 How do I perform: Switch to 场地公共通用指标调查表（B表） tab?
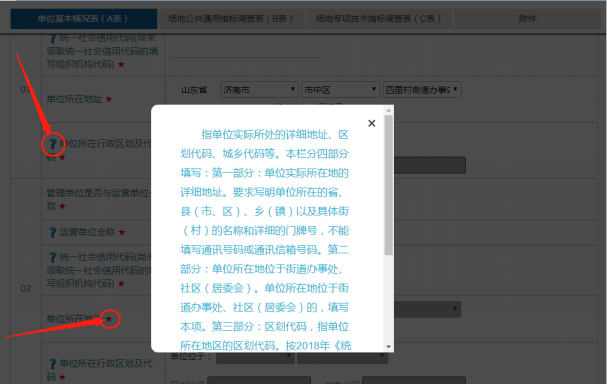pyautogui.click(x=231, y=19)
